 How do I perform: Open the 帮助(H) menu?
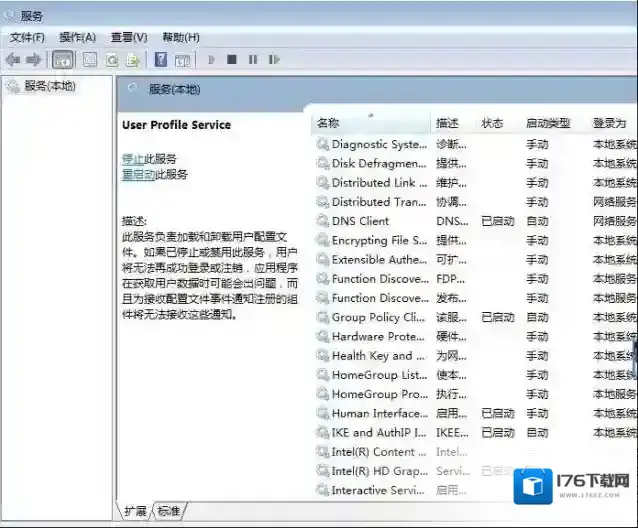pos(181,37)
